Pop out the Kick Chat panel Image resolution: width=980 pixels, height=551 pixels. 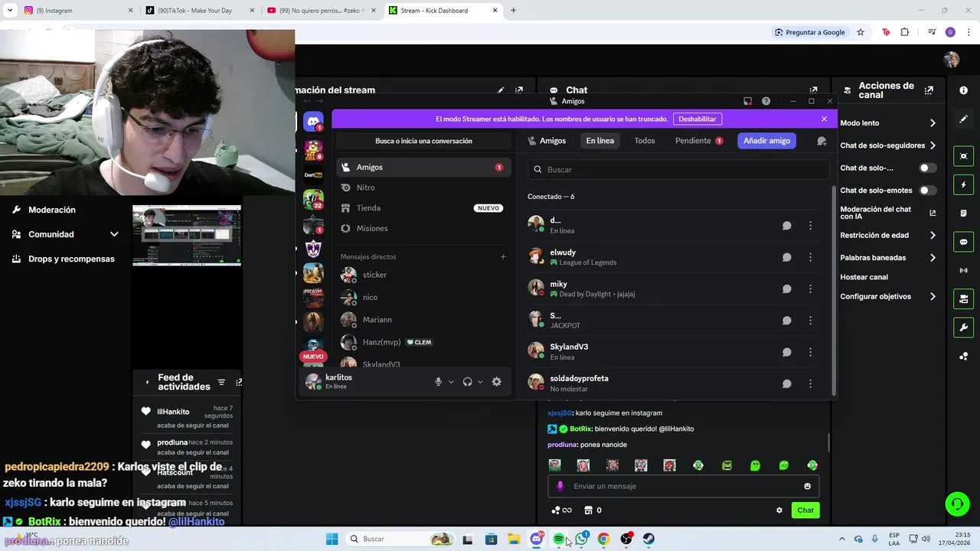coord(813,90)
